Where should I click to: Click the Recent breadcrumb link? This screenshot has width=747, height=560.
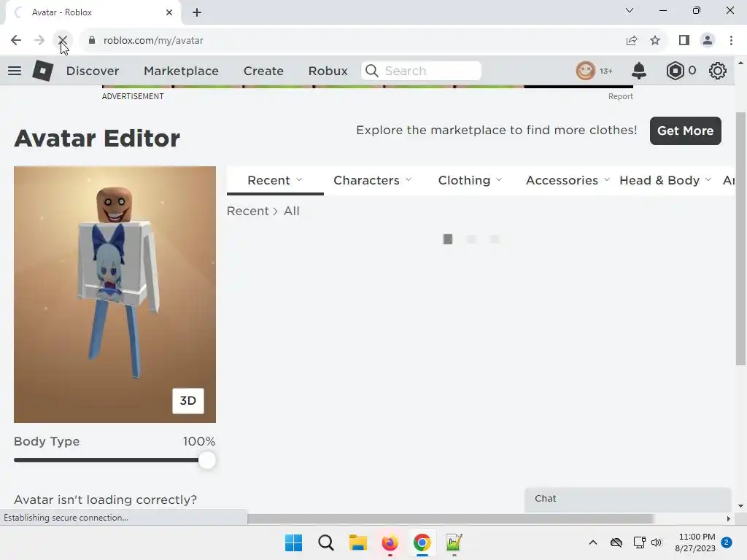(x=248, y=211)
